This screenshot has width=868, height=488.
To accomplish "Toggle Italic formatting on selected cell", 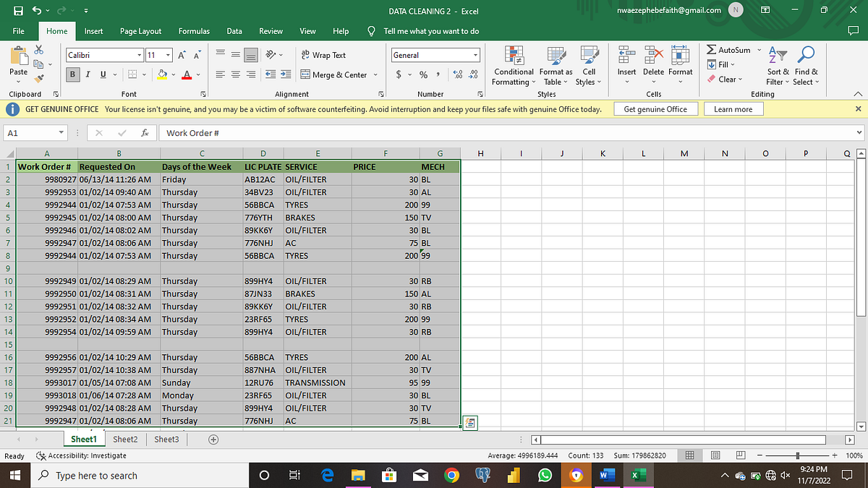I will coord(87,74).
